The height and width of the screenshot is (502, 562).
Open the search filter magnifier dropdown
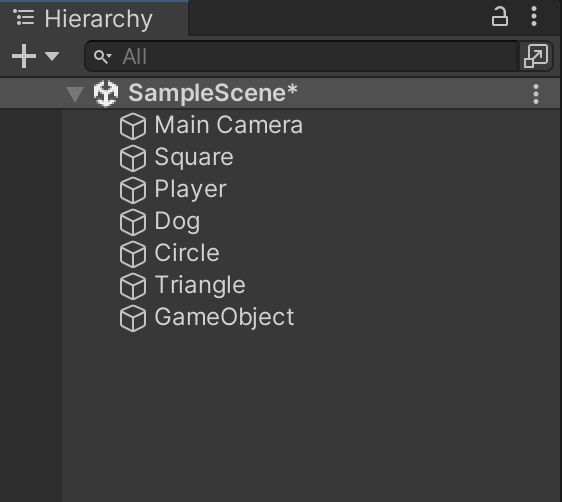pyautogui.click(x=103, y=56)
